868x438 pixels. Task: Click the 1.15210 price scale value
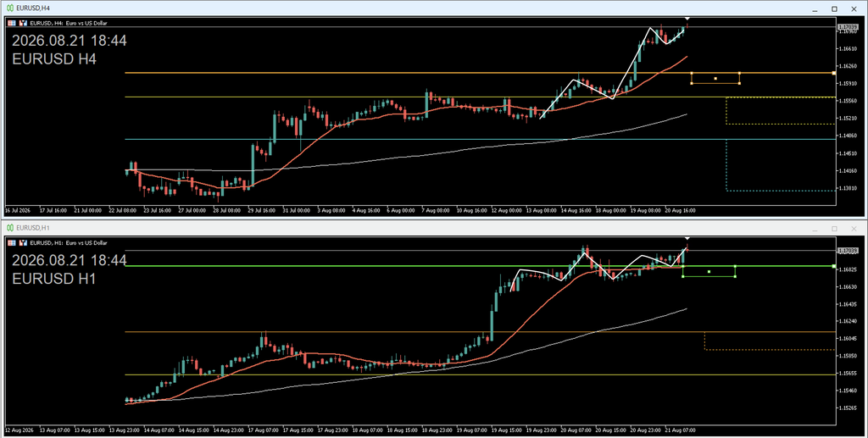click(848, 119)
